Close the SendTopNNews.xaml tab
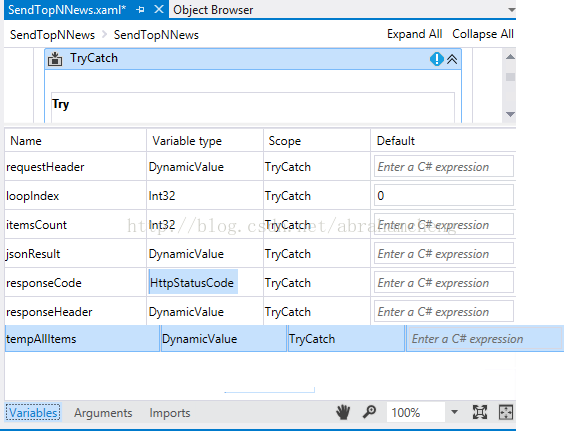 point(159,10)
